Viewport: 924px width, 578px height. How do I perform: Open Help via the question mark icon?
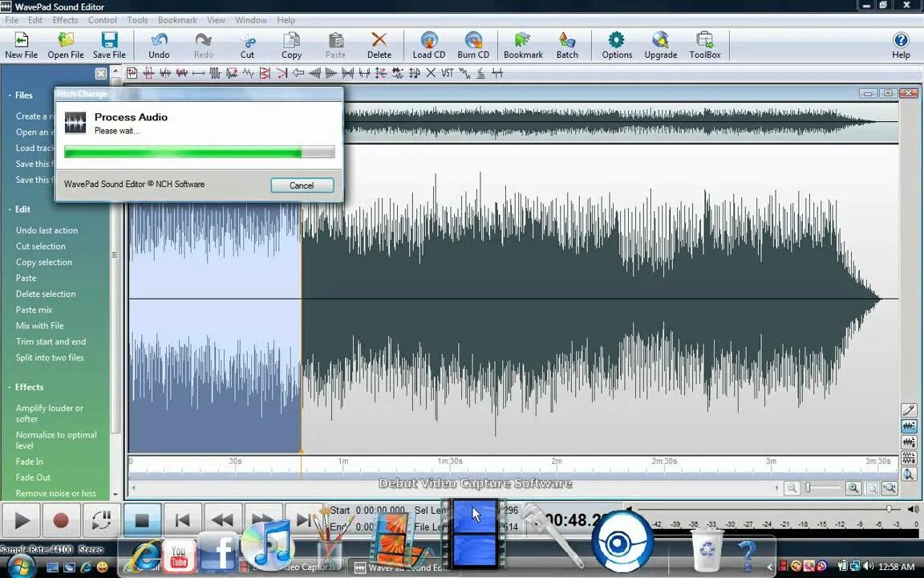tap(901, 46)
